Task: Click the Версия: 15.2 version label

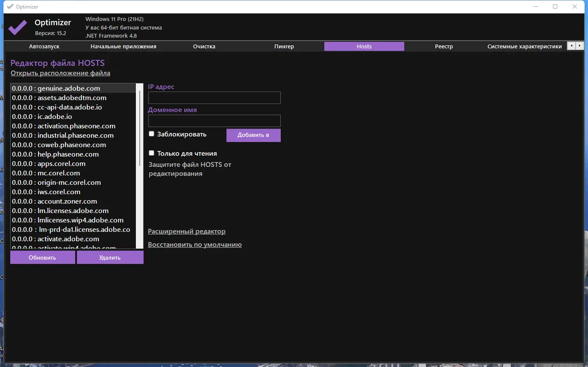Action: point(50,33)
